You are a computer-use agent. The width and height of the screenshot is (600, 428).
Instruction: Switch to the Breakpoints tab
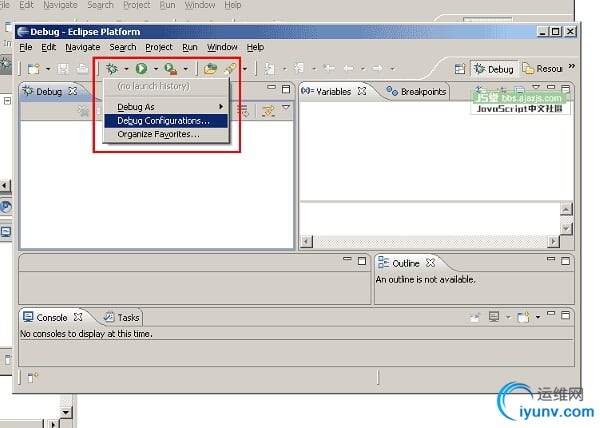(x=416, y=91)
